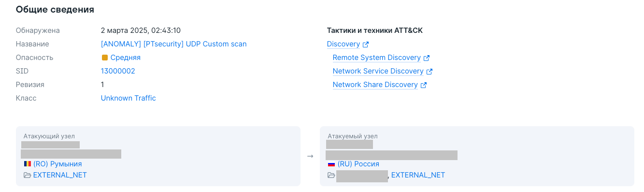Select EXTERNAL_NET group of attacking node
Viewport: 644px width, 192px height.
pyautogui.click(x=60, y=175)
